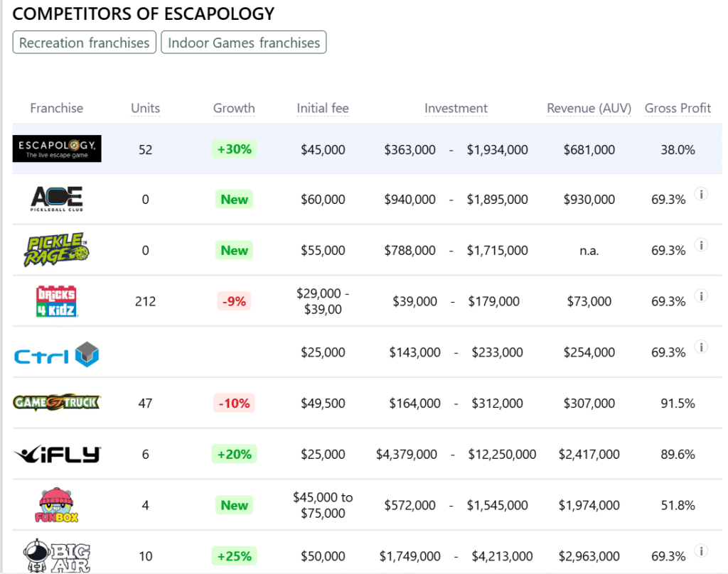Click info icon in Ctrl V row

pos(701,347)
